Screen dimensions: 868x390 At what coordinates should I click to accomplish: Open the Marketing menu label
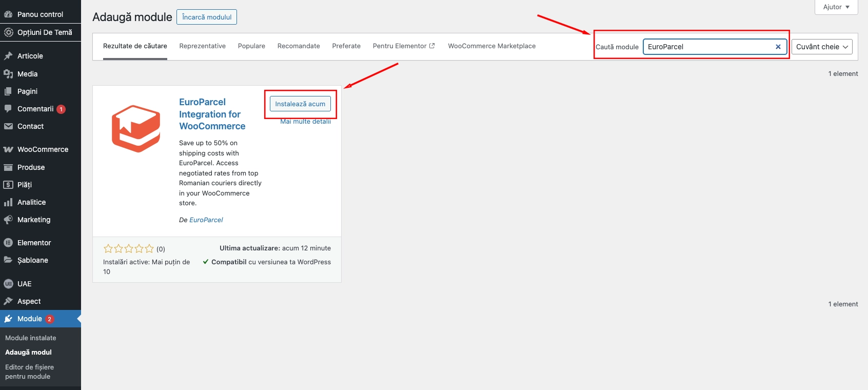tap(34, 220)
